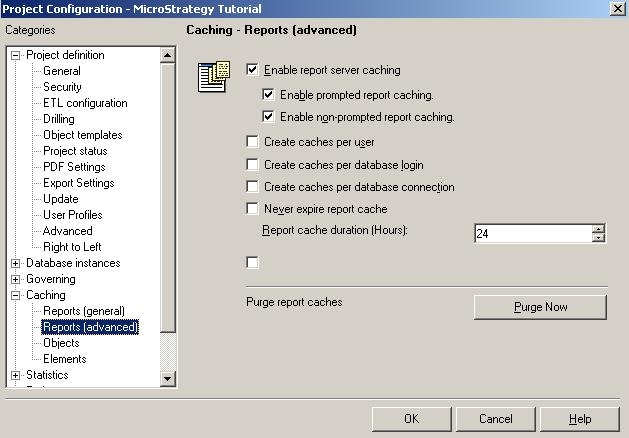Click the Purge Now button
Image resolution: width=629 pixels, height=438 pixels.
[x=540, y=307]
